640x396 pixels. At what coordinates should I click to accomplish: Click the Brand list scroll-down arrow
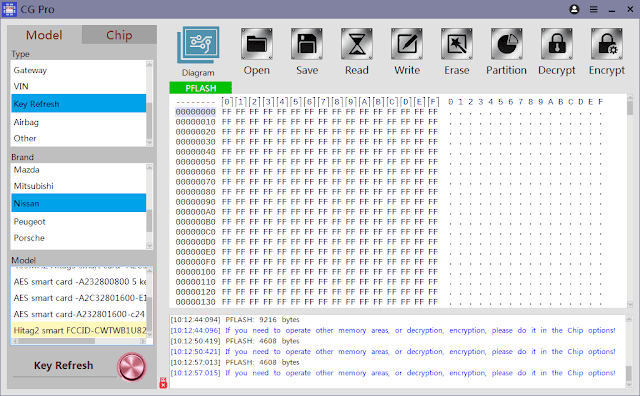(149, 246)
